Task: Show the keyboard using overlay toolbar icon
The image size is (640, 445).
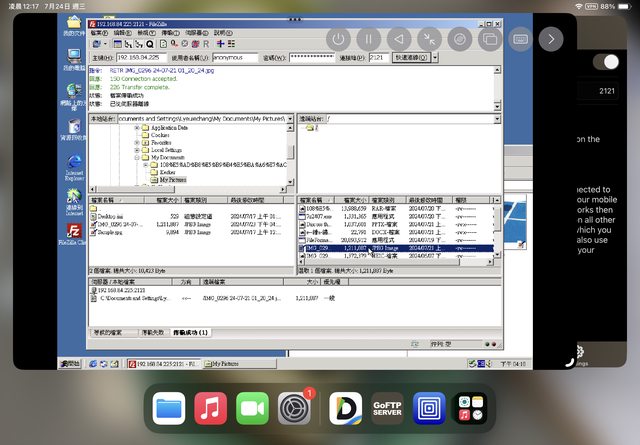Action: (521, 39)
